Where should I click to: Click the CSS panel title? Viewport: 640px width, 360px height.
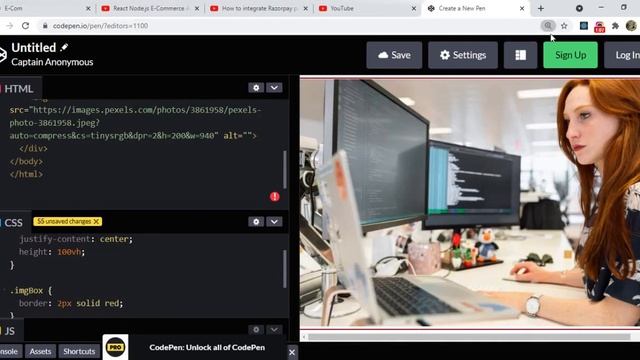[13, 222]
